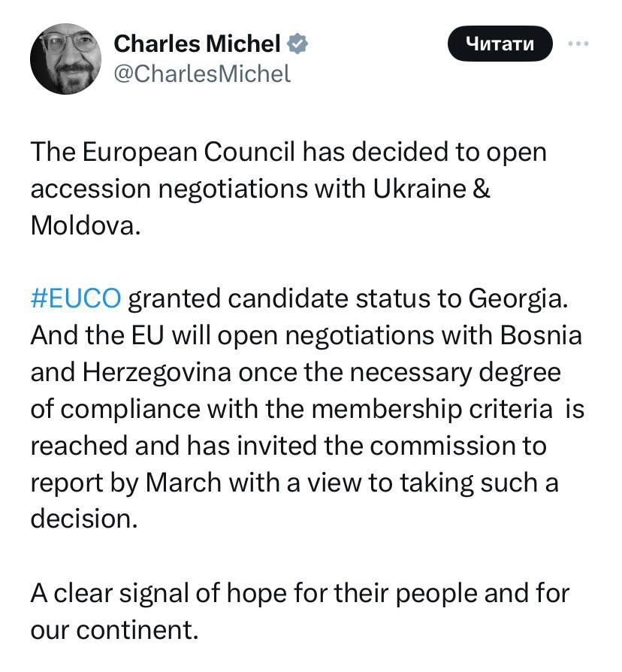Click the word "Georgia" in the tweet
The height and width of the screenshot is (672, 622).
(x=521, y=298)
